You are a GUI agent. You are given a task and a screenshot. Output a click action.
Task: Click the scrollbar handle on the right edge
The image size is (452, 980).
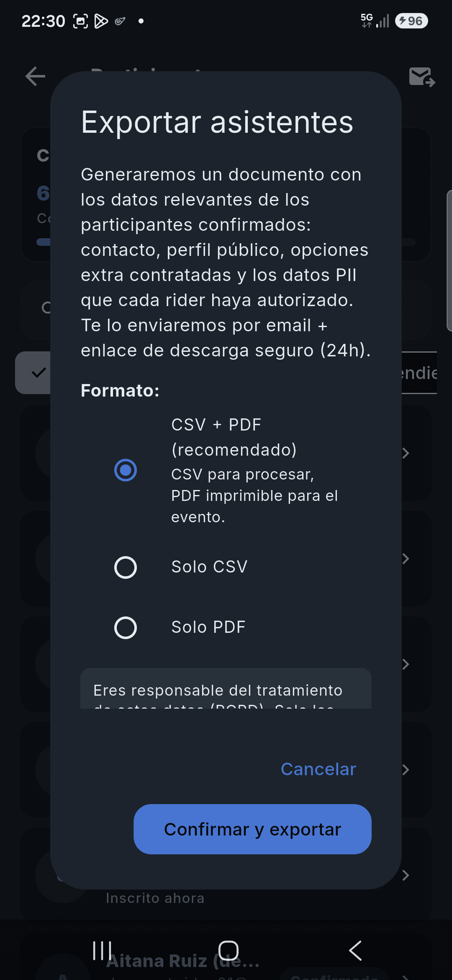pyautogui.click(x=449, y=260)
